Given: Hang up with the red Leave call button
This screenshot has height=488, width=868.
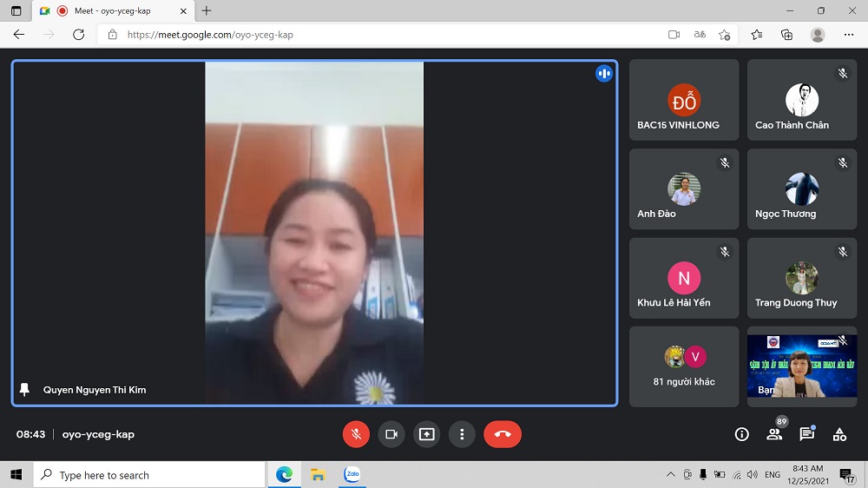Looking at the screenshot, I should pos(503,434).
